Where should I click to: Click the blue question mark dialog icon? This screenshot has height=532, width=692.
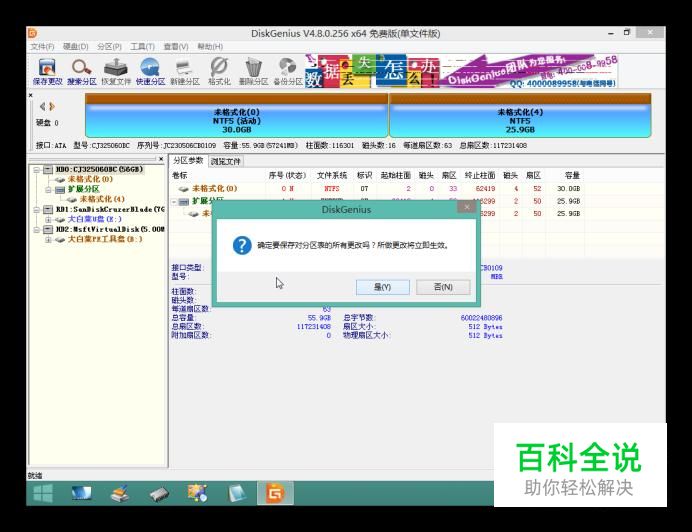click(x=242, y=245)
